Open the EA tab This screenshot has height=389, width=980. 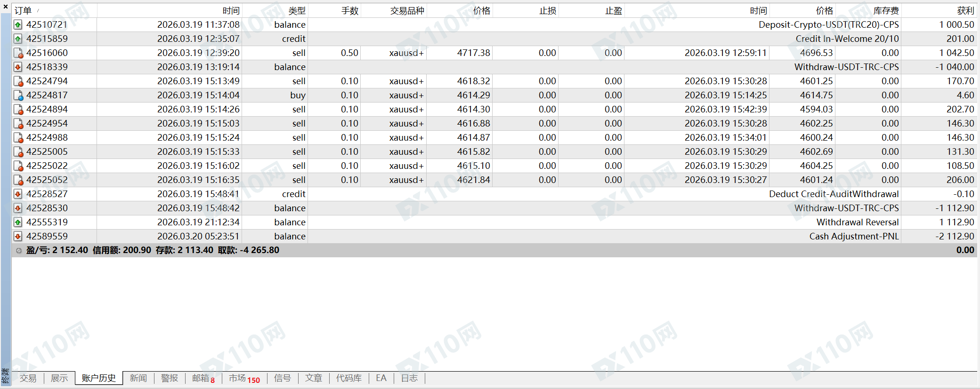(381, 378)
